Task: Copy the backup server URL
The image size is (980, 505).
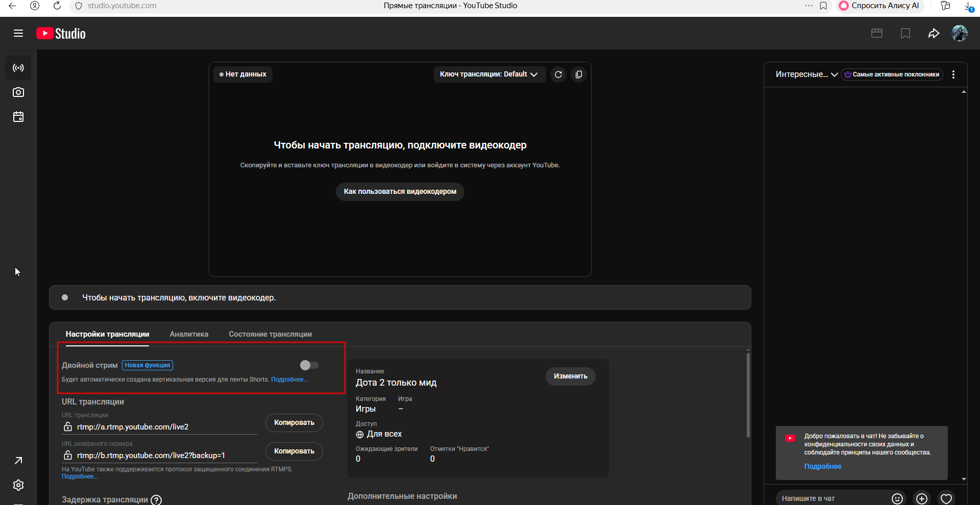Action: pyautogui.click(x=294, y=451)
